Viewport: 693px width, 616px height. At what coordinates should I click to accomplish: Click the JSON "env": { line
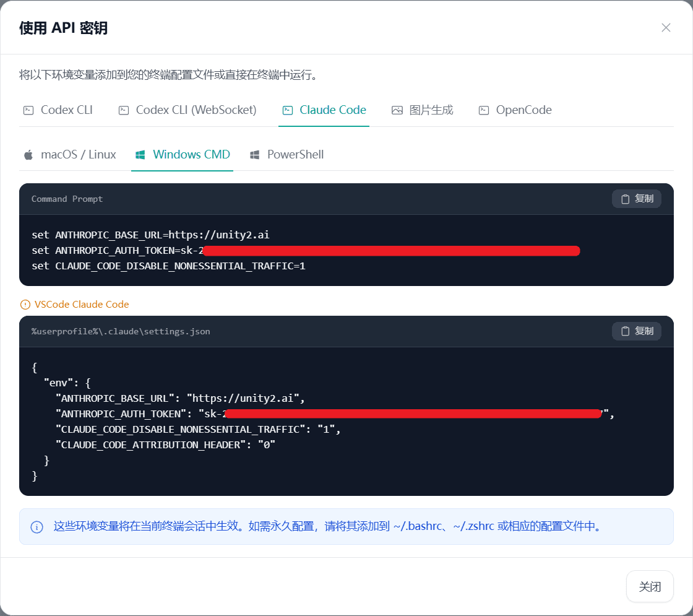pos(67,383)
